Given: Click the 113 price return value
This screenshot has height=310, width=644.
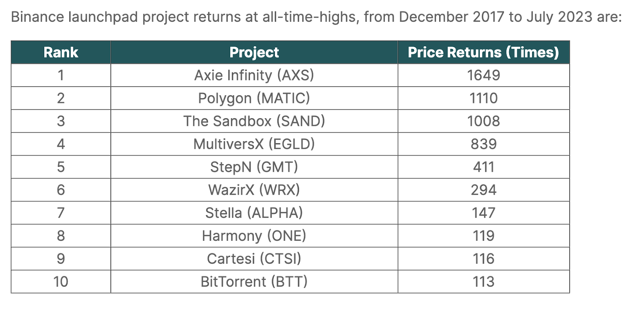Looking at the screenshot, I should click(x=483, y=281).
